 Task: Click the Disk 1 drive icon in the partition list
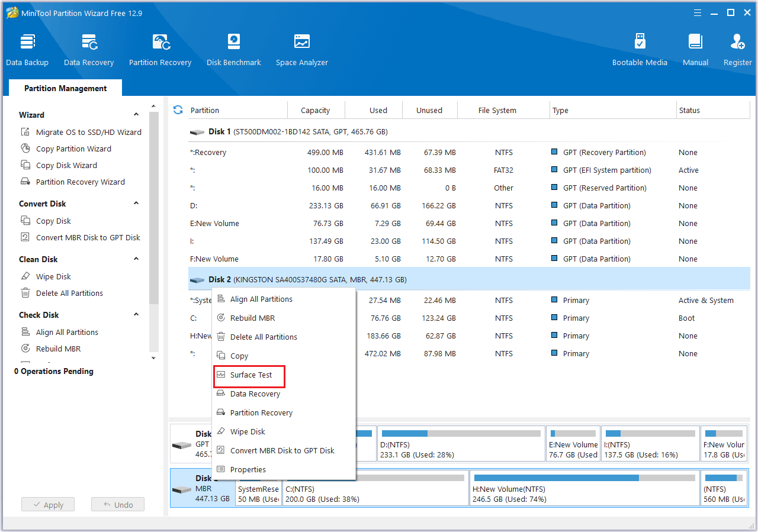click(x=197, y=132)
